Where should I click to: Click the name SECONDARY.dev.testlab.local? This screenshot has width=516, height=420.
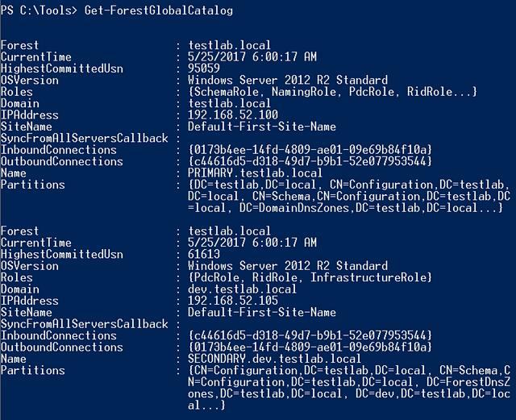point(274,359)
